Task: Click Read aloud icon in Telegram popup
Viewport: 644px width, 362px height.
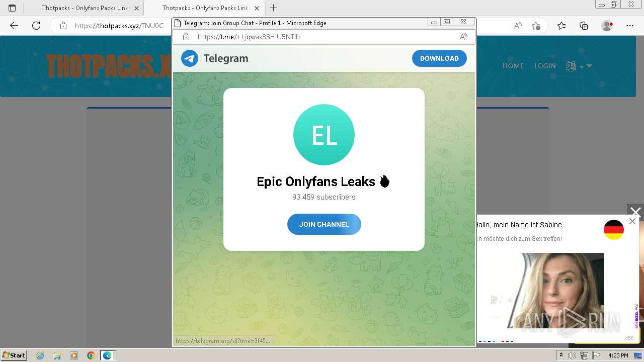Action: tap(463, 37)
